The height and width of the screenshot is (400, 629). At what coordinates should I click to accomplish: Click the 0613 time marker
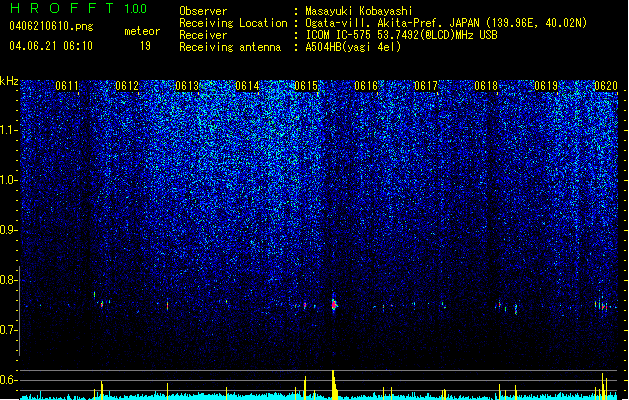point(187,85)
